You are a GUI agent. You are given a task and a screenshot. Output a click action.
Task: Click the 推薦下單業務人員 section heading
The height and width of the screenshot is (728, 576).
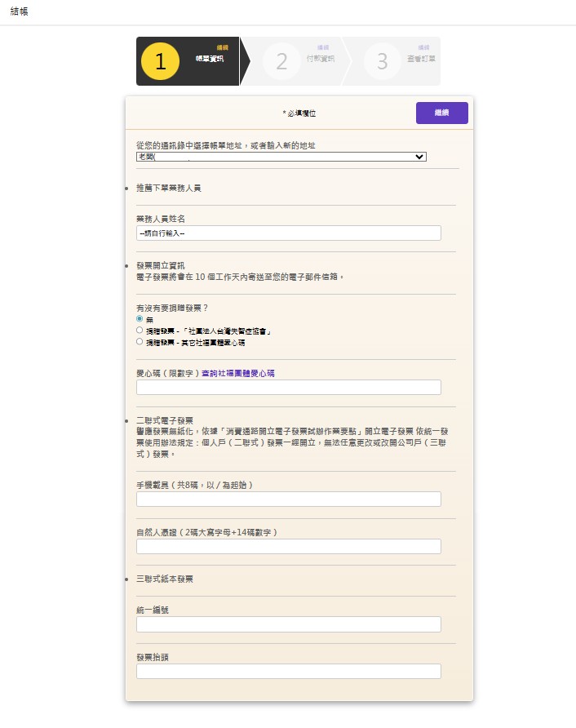[x=169, y=188]
